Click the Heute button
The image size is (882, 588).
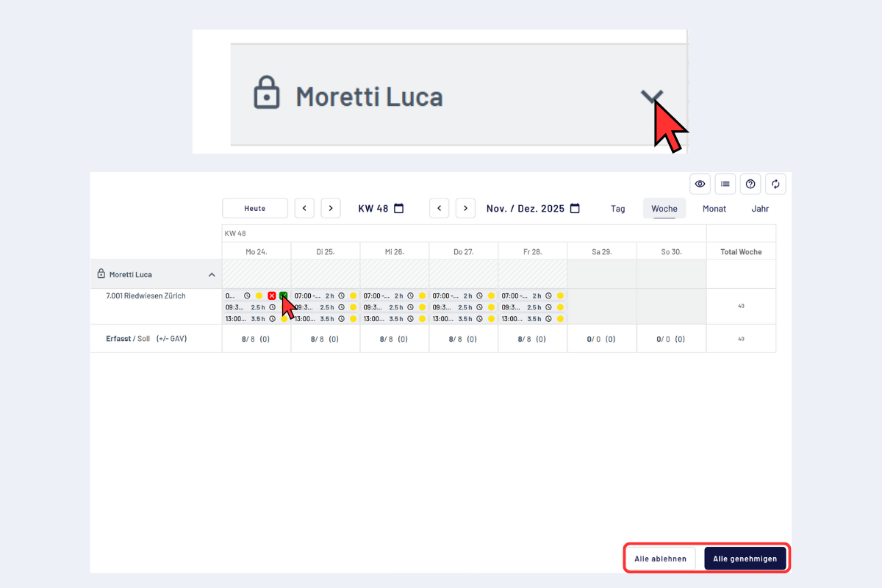tap(254, 209)
